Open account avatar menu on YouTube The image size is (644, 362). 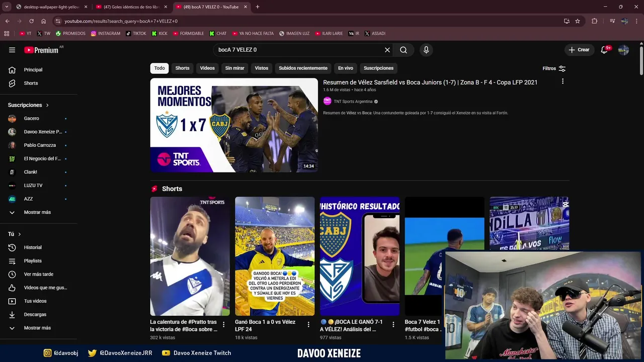point(623,50)
